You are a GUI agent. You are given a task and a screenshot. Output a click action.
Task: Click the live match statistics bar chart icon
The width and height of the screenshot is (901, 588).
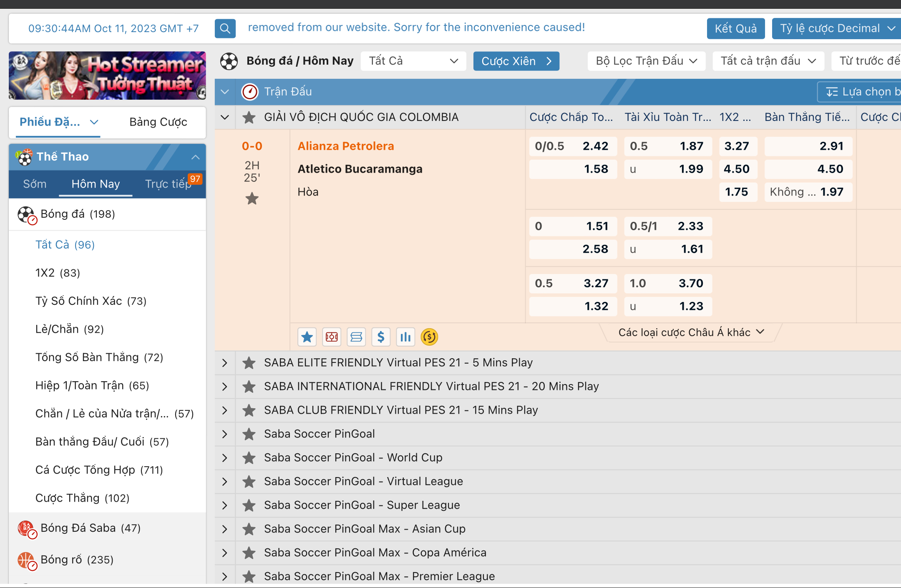coord(405,337)
